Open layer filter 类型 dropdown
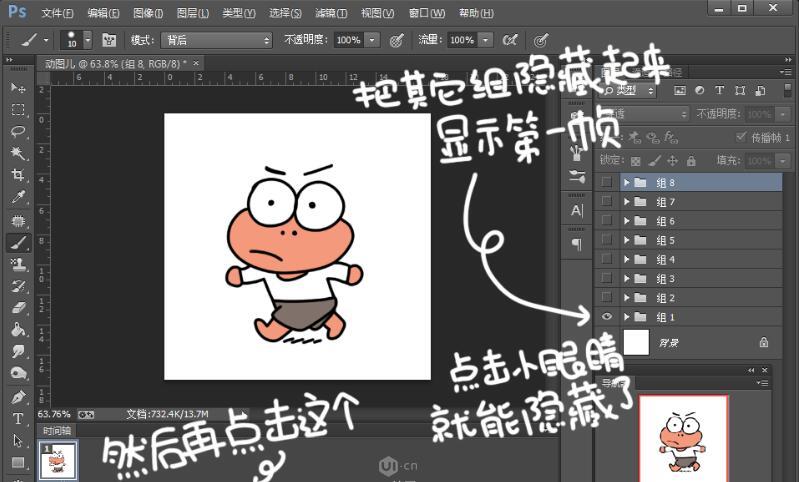Screen dimensions: 799x482 630,91
